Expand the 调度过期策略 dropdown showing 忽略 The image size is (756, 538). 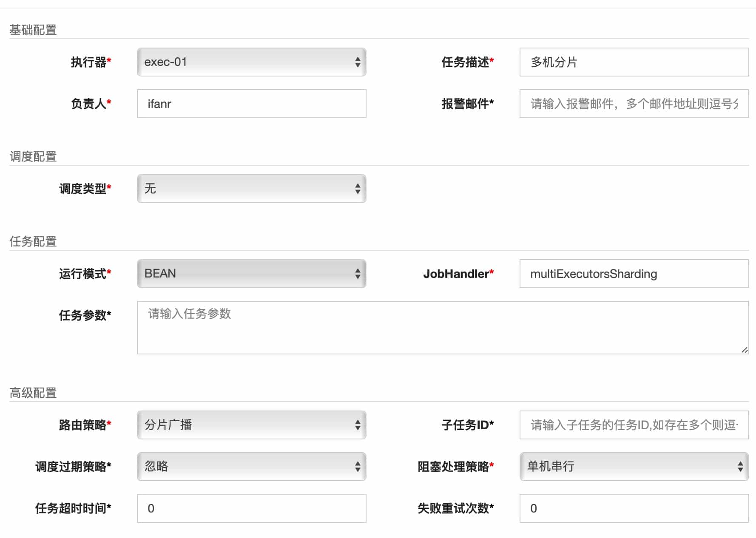coord(251,467)
